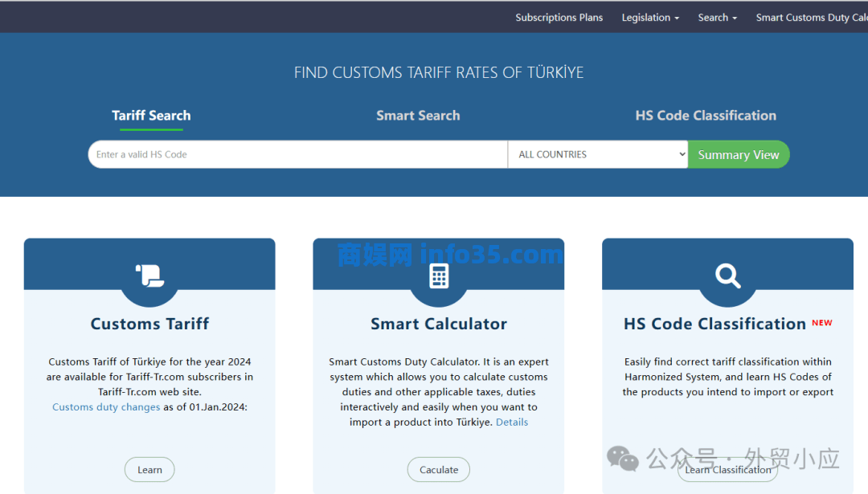Switch to the Tariff Search tab
The height and width of the screenshot is (494, 868).
[151, 116]
